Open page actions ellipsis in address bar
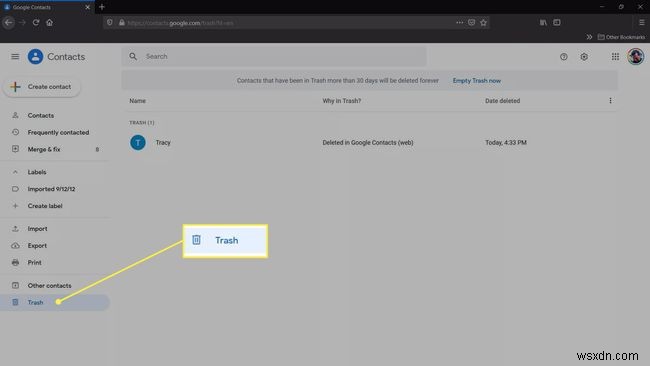The image size is (650, 366). pos(459,22)
